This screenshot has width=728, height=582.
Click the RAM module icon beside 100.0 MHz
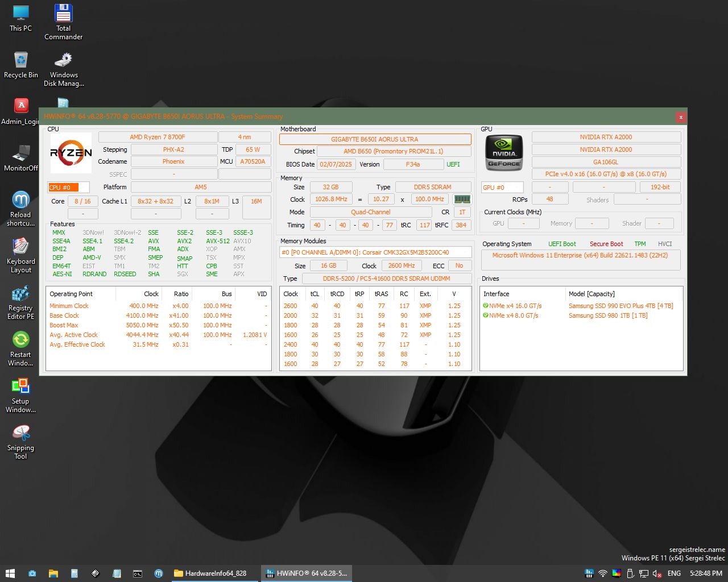coord(462,199)
